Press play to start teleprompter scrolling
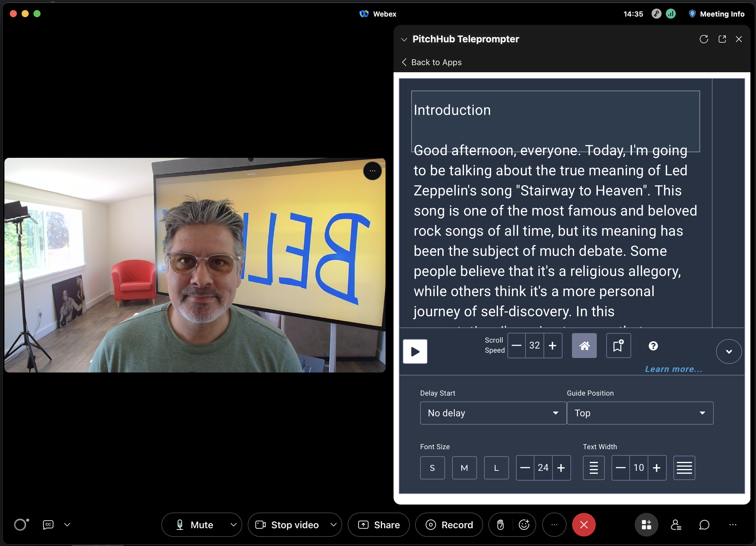 point(415,351)
